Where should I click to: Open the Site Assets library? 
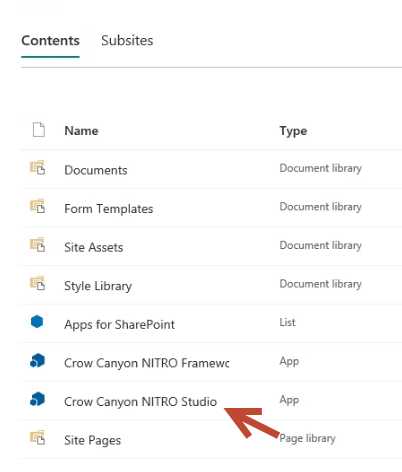pos(94,247)
